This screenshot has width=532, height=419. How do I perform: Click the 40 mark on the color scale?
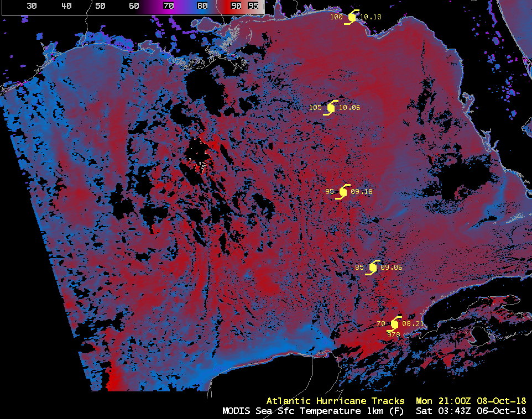pyautogui.click(x=66, y=6)
